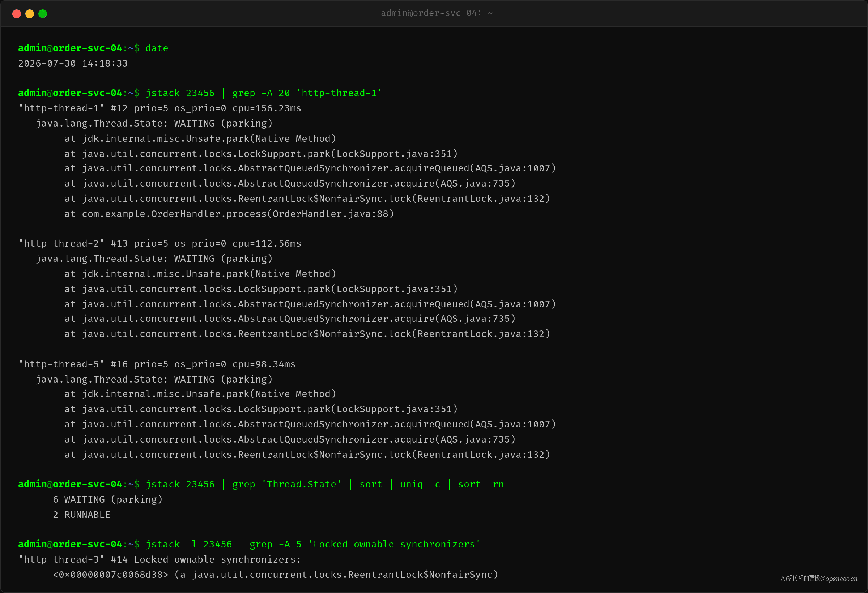
Task: Click the date output 2026-07-30 14:18:33
Action: click(73, 64)
